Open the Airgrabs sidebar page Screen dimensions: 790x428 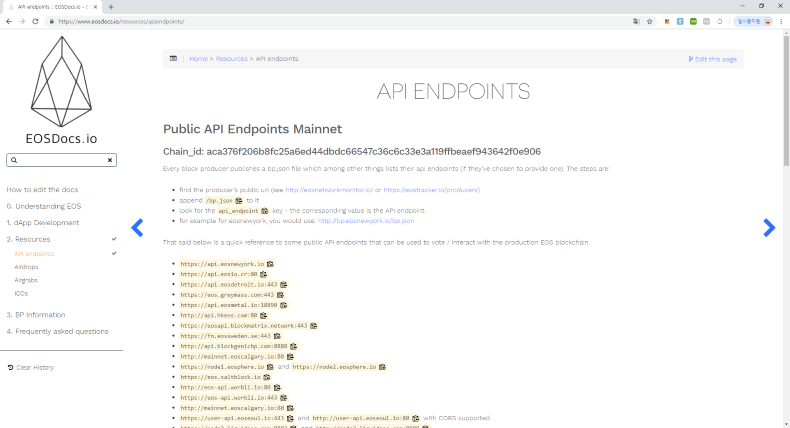pyautogui.click(x=26, y=280)
